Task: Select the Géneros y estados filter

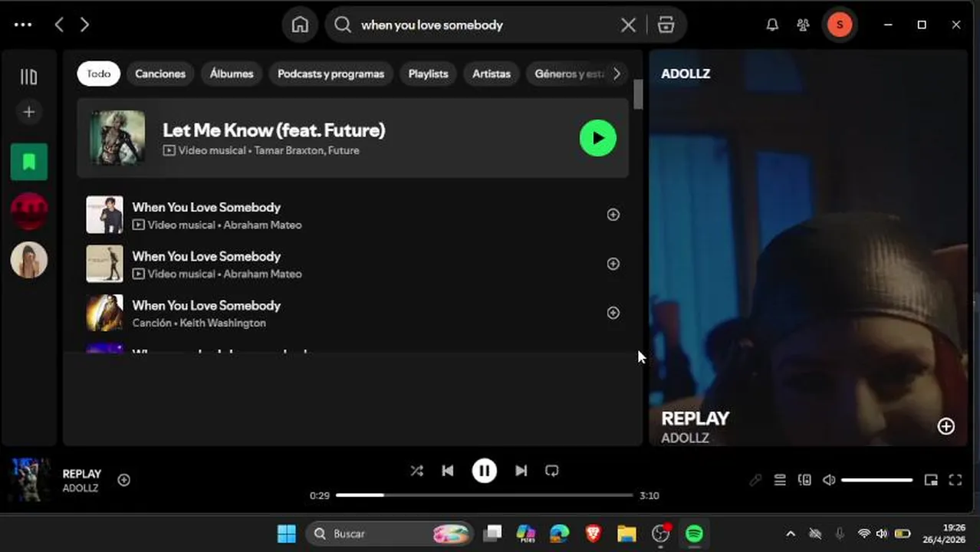Action: tap(569, 74)
